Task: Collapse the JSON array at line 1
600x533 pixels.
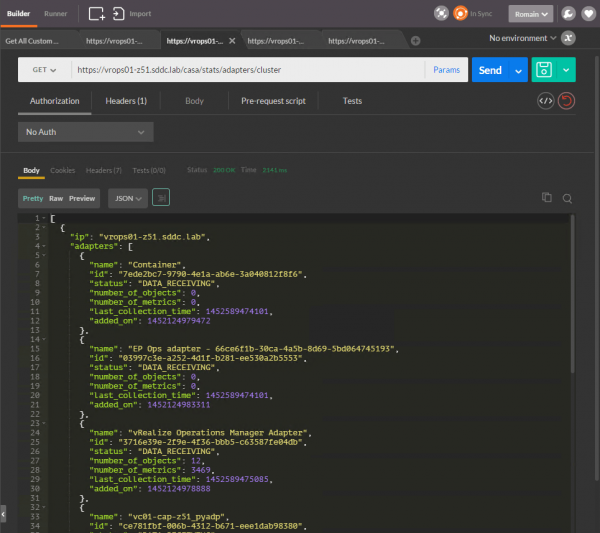Action: (x=44, y=218)
